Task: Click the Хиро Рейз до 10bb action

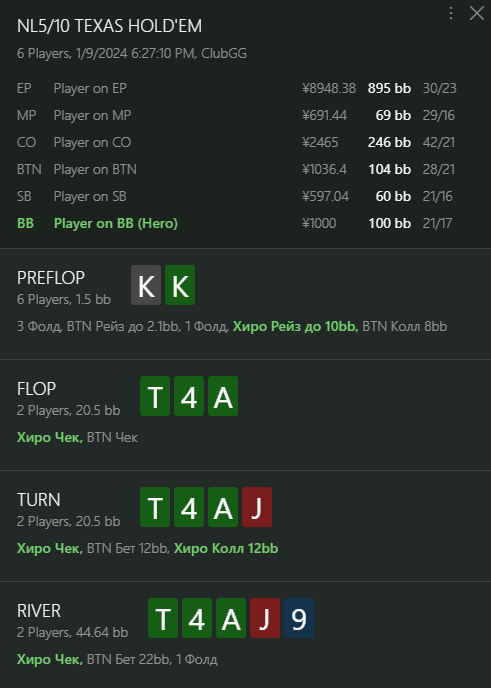Action: point(295,326)
